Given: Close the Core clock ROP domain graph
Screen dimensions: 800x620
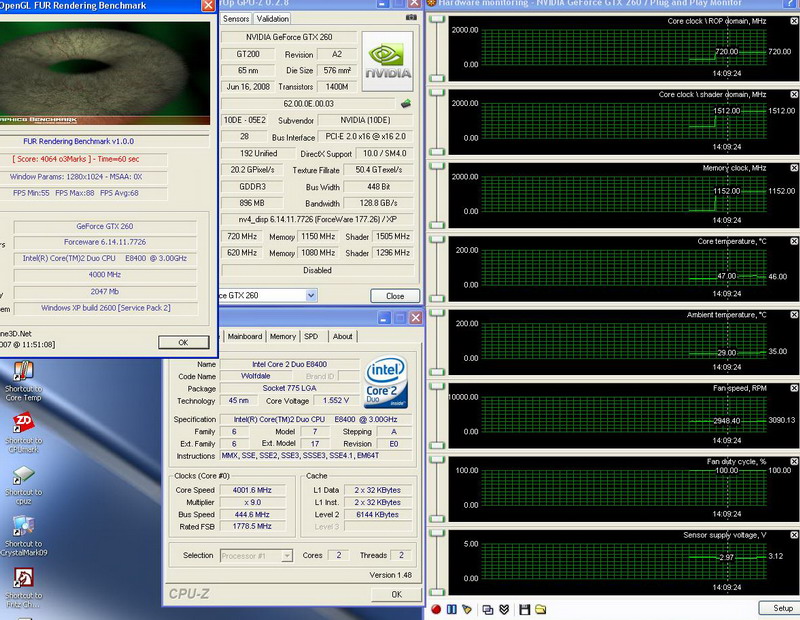Looking at the screenshot, I should click(x=794, y=21).
